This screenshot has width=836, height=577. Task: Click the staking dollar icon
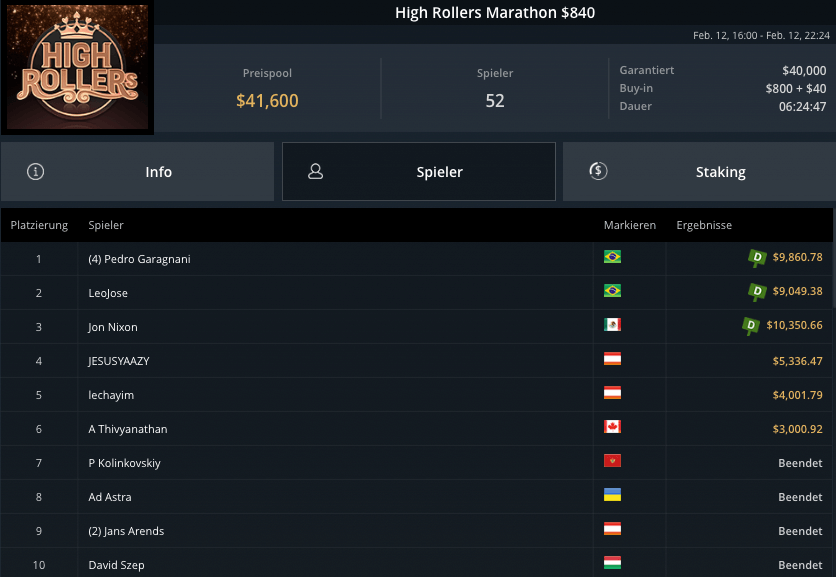coord(598,171)
